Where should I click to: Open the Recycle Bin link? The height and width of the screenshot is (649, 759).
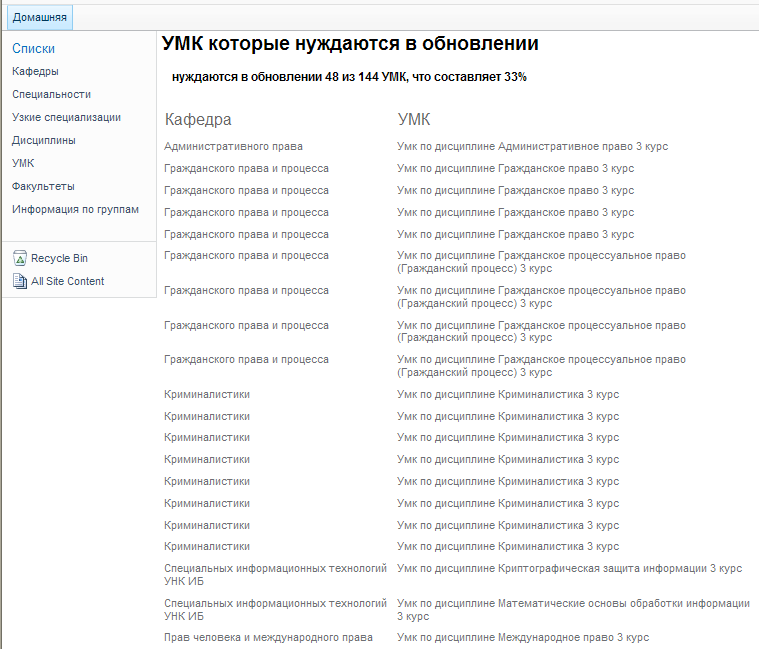(x=60, y=258)
